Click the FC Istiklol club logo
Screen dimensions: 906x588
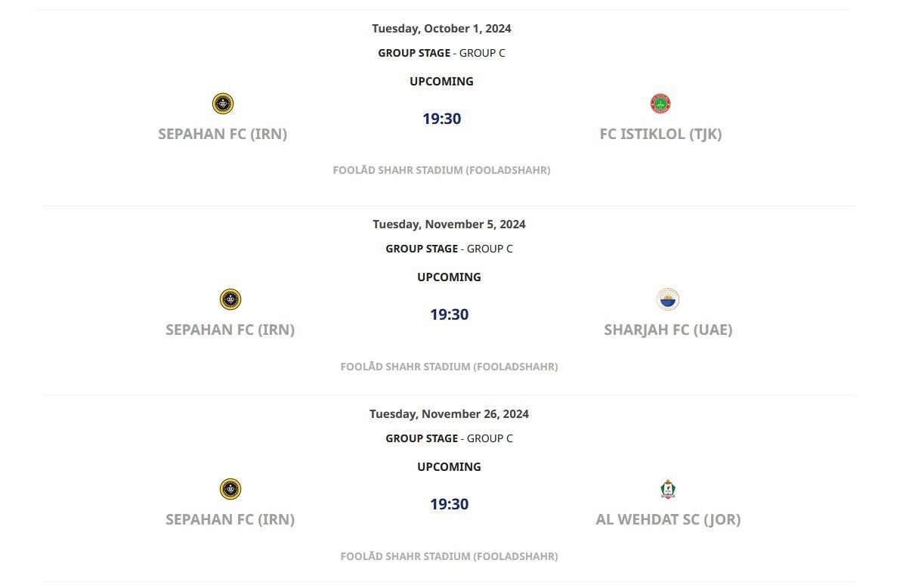pyautogui.click(x=660, y=104)
